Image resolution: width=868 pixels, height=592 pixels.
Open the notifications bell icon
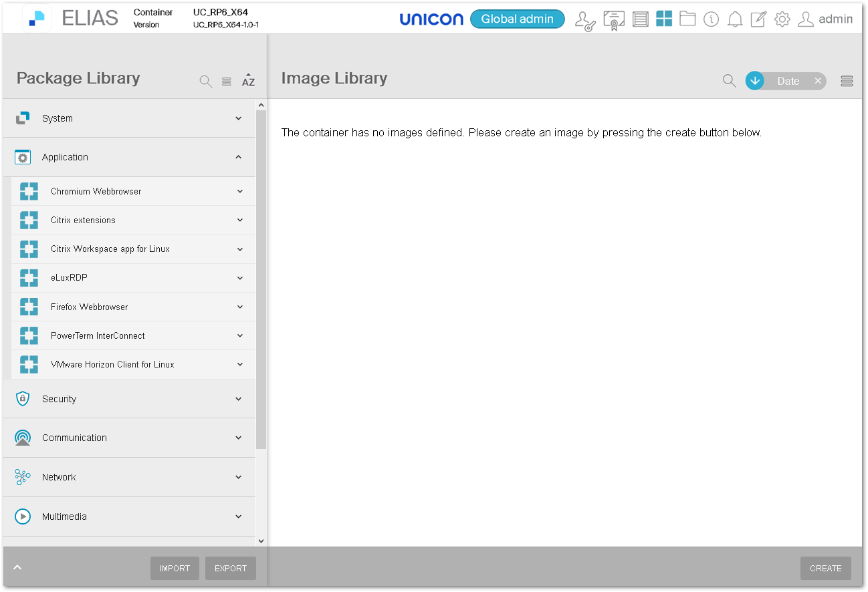click(735, 19)
